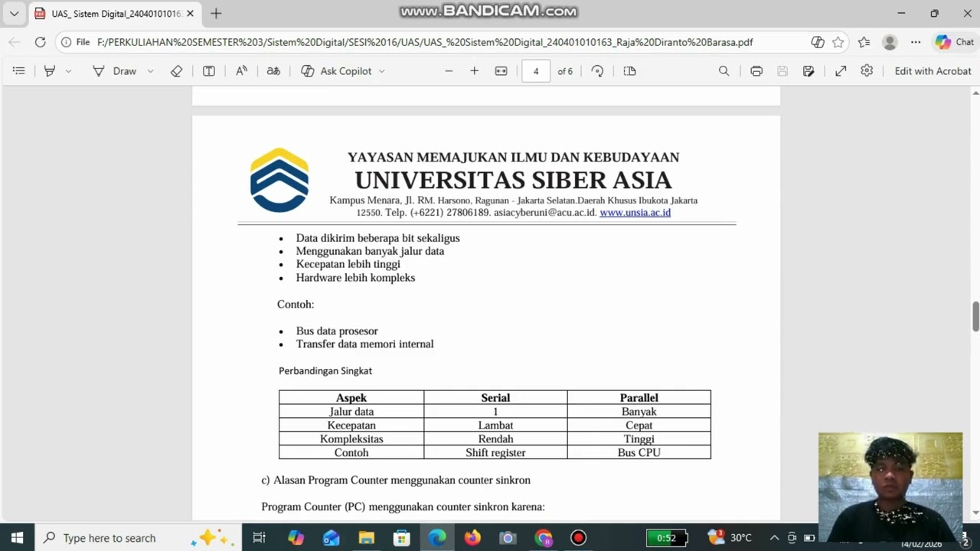This screenshot has height=551, width=980.
Task: Open the www.unsia.ac.id link
Action: coord(635,213)
